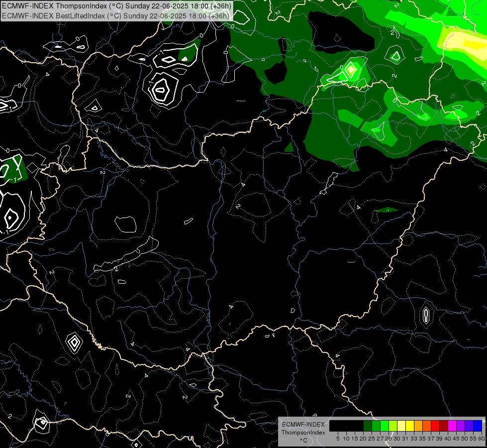Click the BestLiftedIndex title line at top
This screenshot has height=448, width=487.
point(115,16)
